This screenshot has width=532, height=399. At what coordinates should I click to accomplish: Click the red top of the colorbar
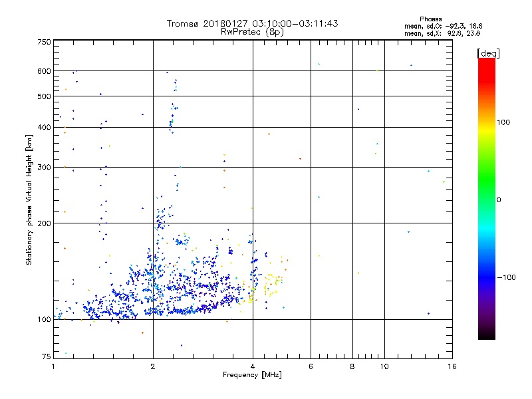(x=487, y=66)
